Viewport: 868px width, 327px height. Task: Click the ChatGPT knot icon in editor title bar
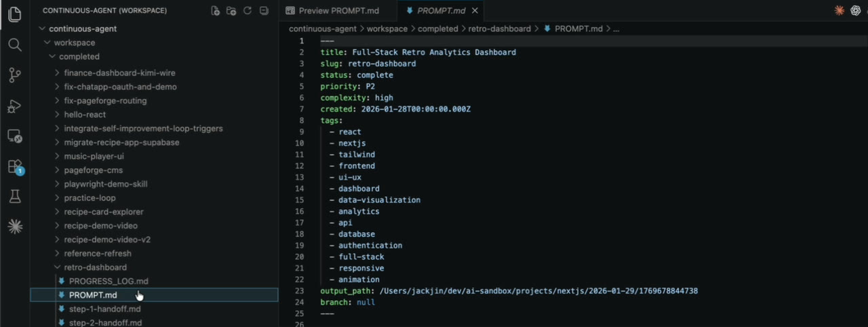coord(857,10)
